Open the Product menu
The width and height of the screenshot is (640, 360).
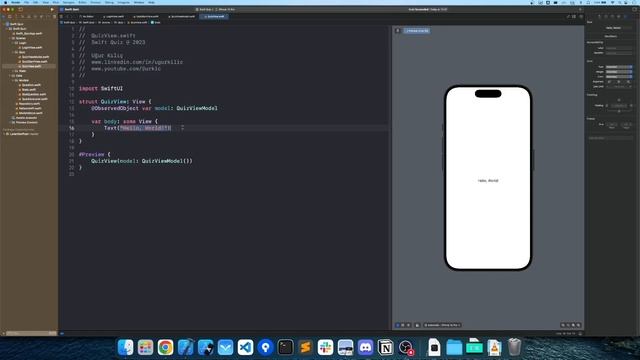[x=96, y=2]
